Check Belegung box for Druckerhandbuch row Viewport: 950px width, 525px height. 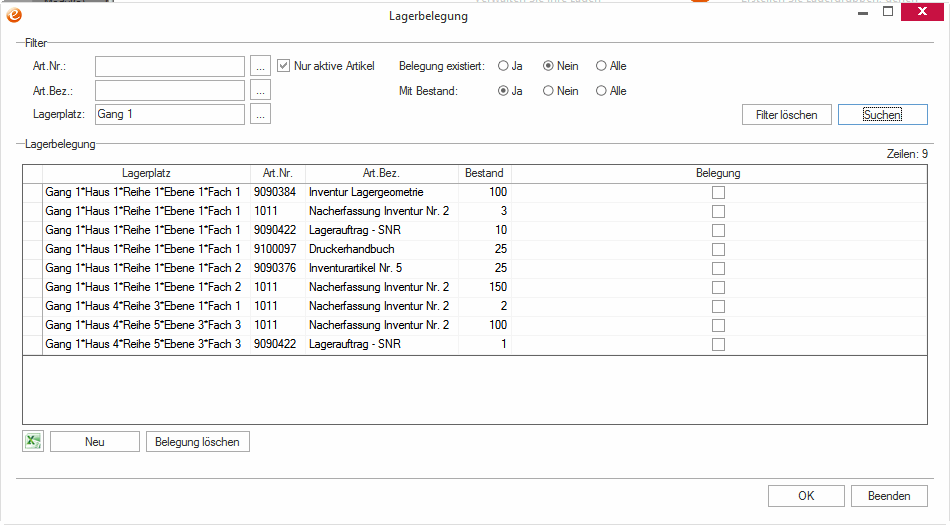(718, 249)
